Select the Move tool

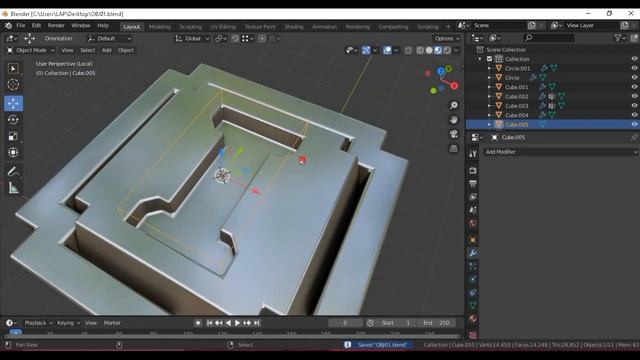[x=13, y=103]
